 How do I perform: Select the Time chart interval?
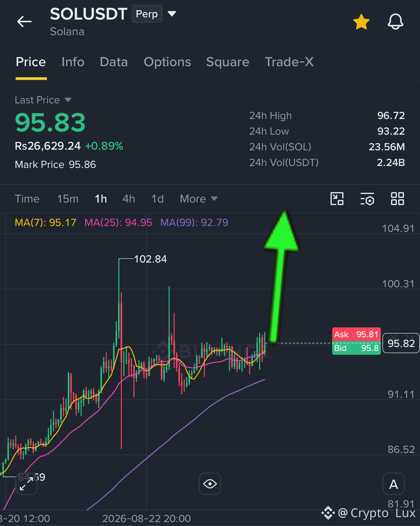tap(27, 199)
